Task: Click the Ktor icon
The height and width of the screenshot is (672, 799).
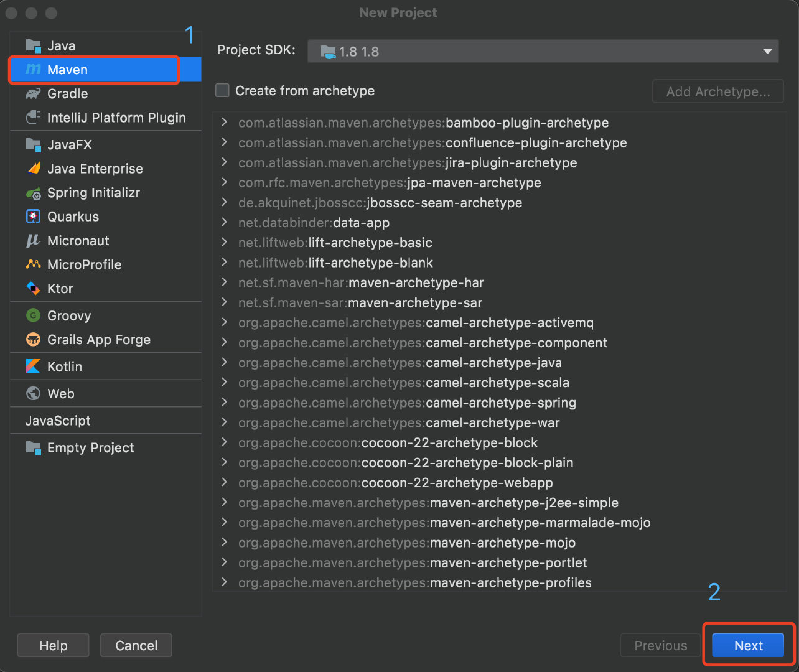Action: tap(33, 289)
